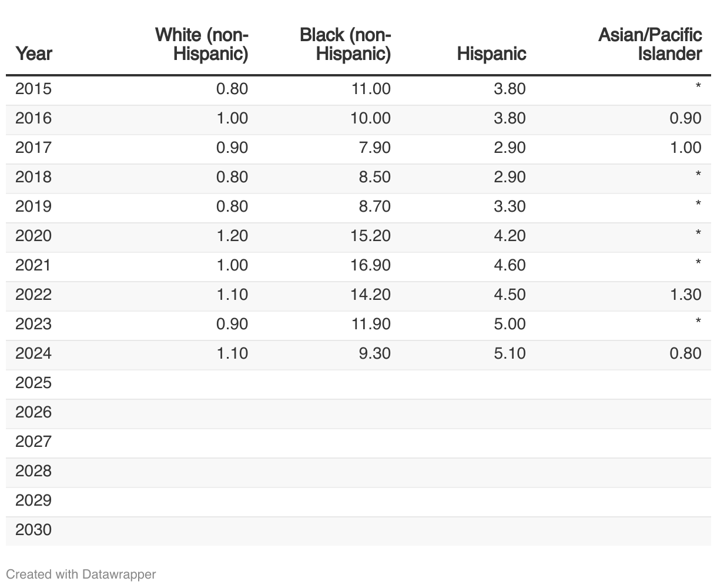The width and height of the screenshot is (717, 588).
Task: Select the 5.00 Hispanic value for 2023
Action: (510, 324)
